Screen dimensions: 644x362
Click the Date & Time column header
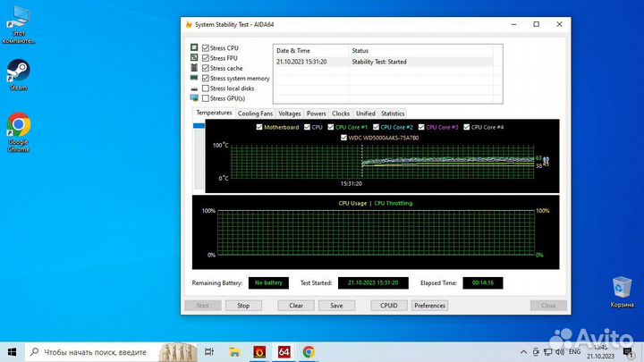[311, 50]
